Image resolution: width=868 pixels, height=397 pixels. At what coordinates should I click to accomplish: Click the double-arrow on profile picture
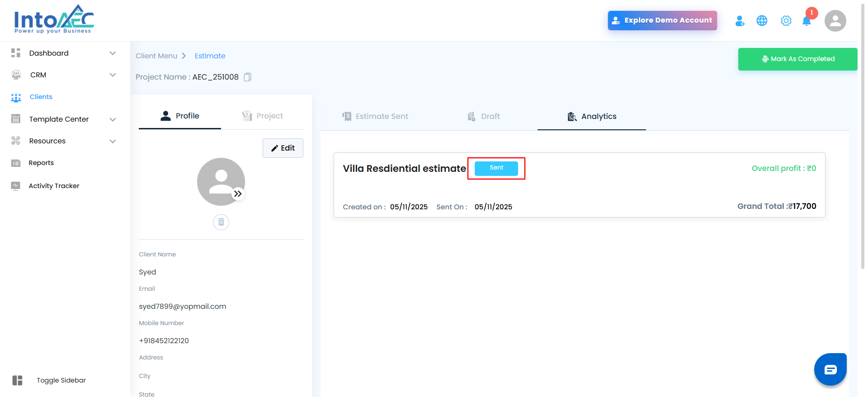[x=238, y=194]
